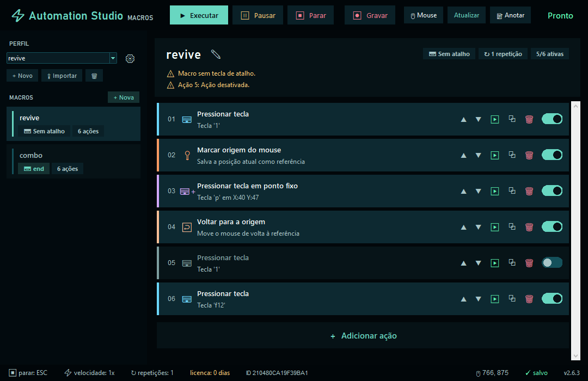Duplicate action 02 Marcar origem do mouse
Screen dimensions: 588x381
coord(512,155)
